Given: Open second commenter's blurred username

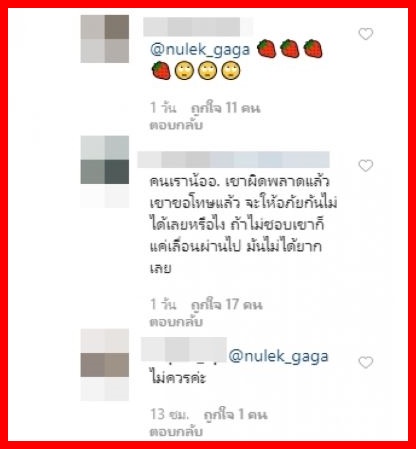Looking at the screenshot, I should (x=233, y=159).
